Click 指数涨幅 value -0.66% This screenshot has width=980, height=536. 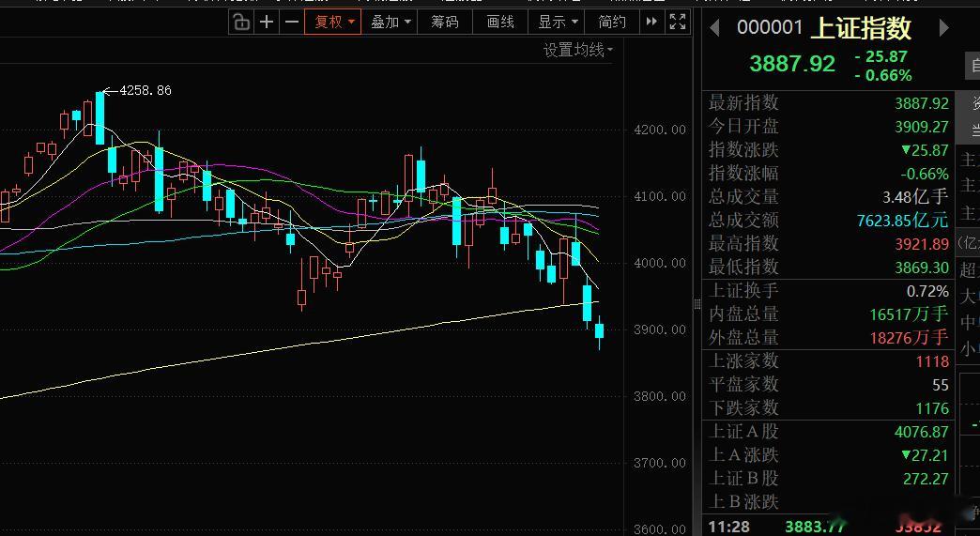925,174
